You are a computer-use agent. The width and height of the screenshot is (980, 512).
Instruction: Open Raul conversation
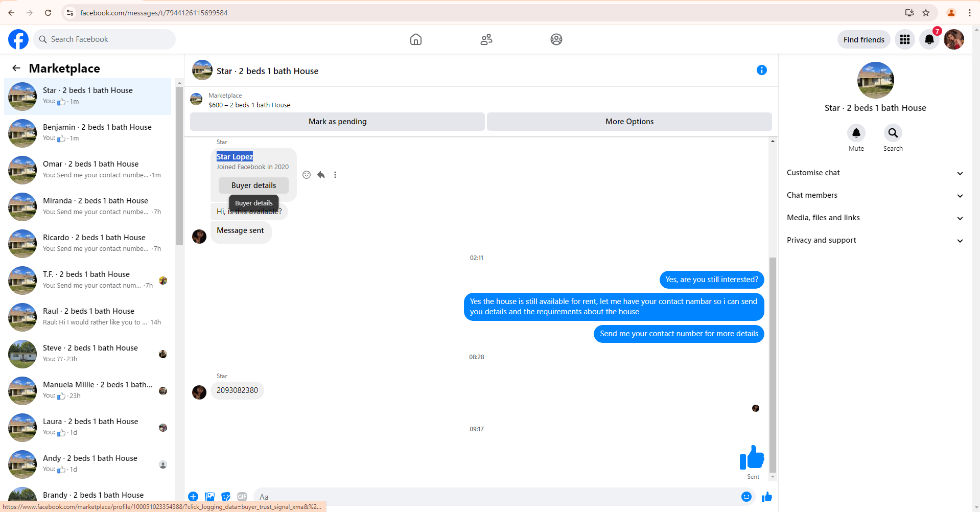[x=88, y=317]
